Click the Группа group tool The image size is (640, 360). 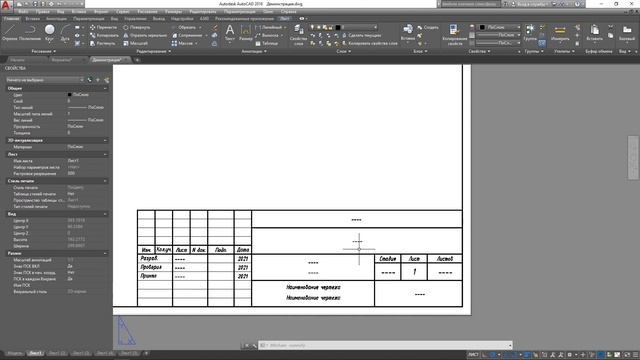click(x=530, y=32)
